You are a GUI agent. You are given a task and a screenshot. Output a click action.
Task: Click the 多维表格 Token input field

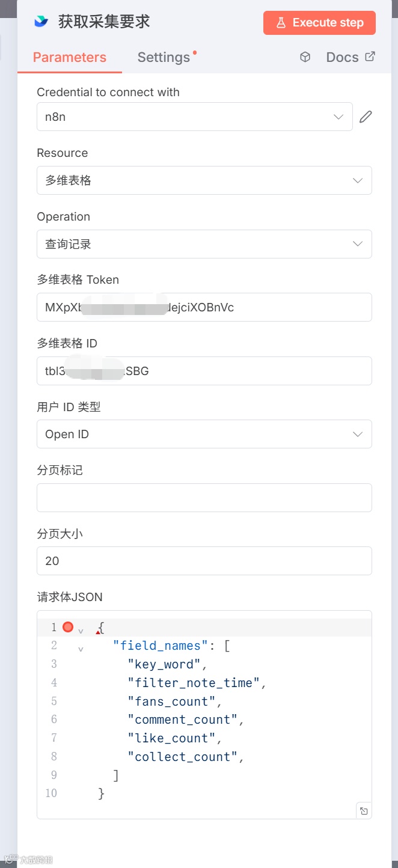tap(204, 307)
